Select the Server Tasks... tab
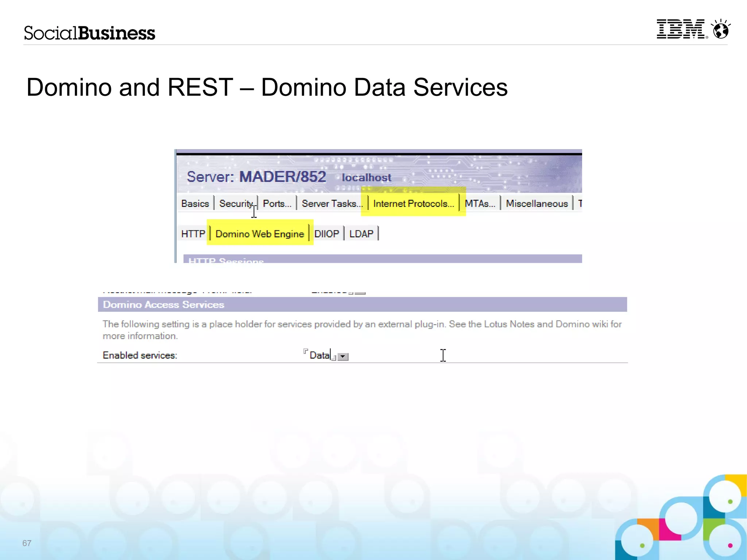This screenshot has width=747, height=560. tap(332, 203)
